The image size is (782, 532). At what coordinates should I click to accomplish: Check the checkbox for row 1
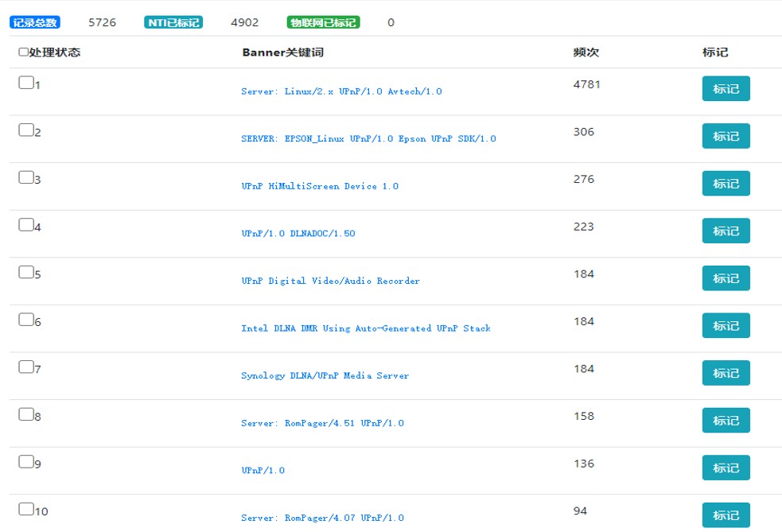point(26,82)
